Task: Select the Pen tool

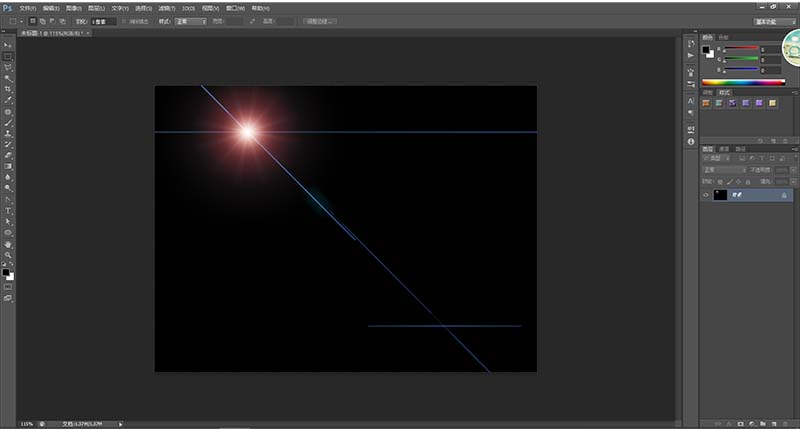Action: coord(8,199)
